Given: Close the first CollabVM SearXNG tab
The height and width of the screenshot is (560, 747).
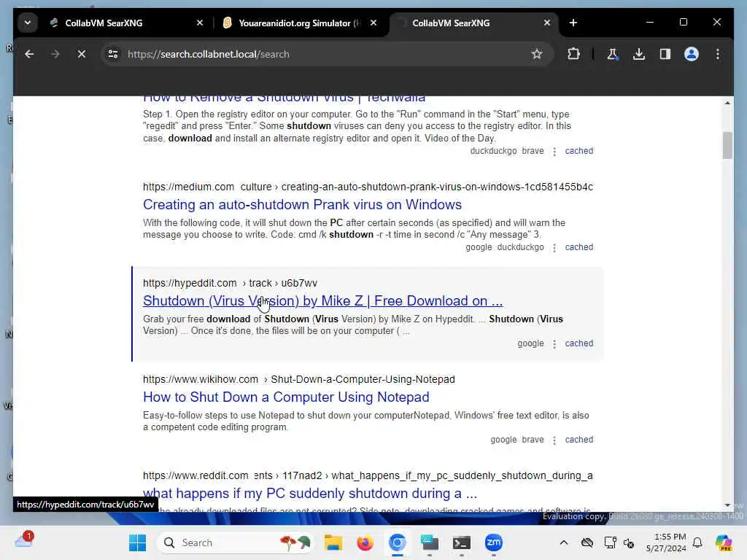Looking at the screenshot, I should tap(200, 23).
